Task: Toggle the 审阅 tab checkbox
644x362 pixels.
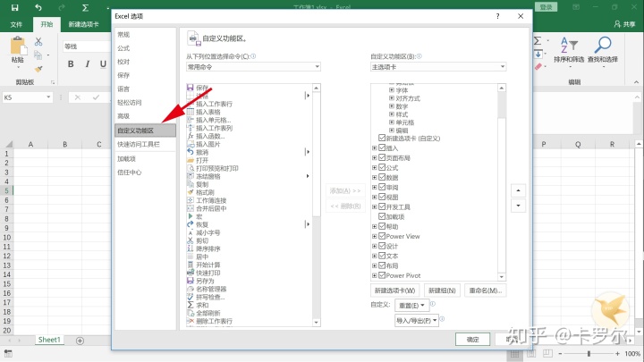Action: 382,187
